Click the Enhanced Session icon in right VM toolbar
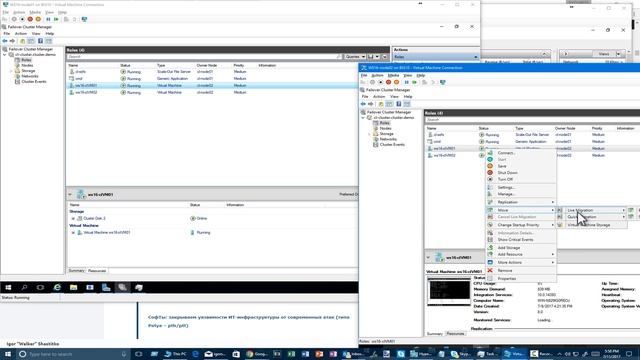This screenshot has width=640, height=360. point(442,82)
